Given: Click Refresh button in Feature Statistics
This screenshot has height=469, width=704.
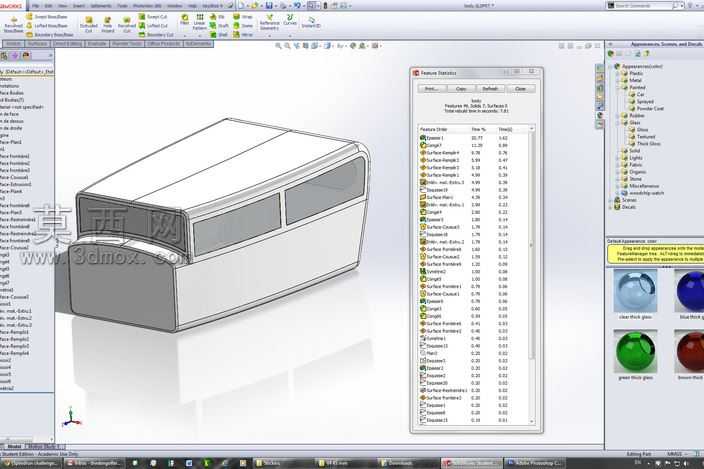Looking at the screenshot, I should coord(490,89).
